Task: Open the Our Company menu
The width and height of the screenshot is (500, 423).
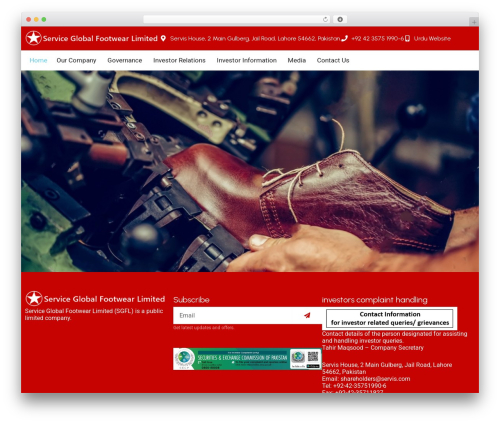Action: [x=76, y=60]
